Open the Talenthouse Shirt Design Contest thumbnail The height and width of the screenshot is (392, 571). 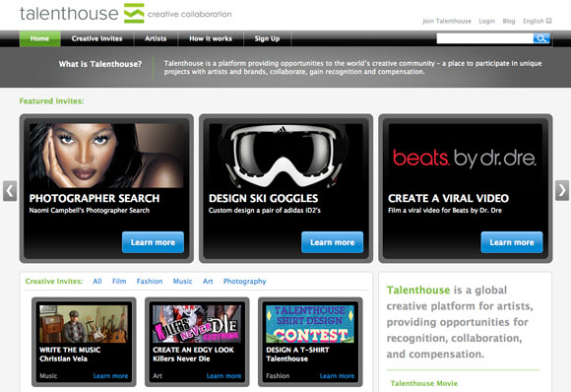[310, 324]
